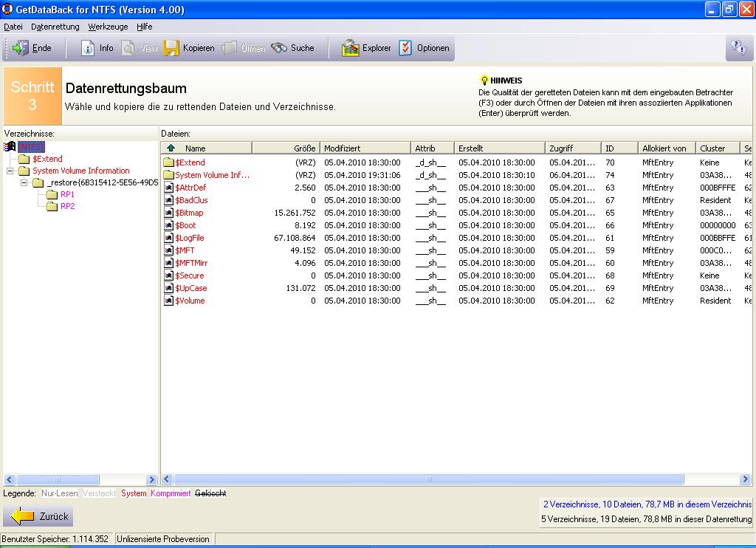Click the up-arrow parent directory icon
The width and height of the screenshot is (756, 548).
(171, 148)
